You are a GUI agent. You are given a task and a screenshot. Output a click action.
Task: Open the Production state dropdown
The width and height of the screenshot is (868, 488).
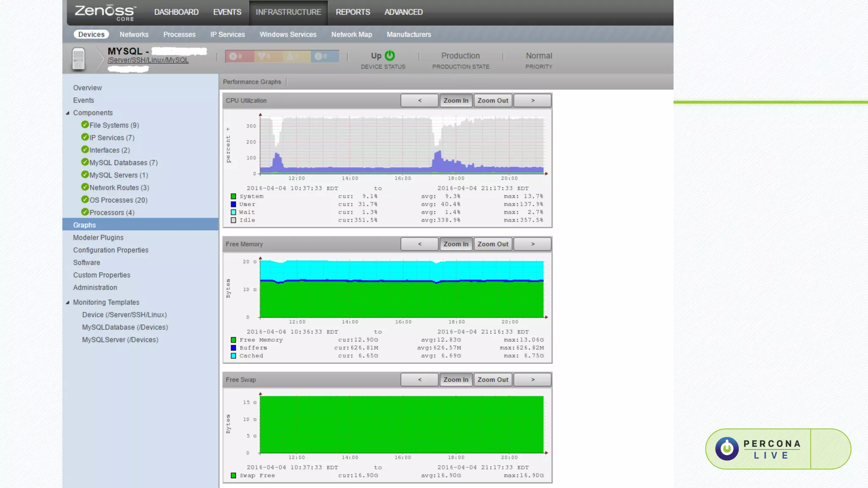[460, 55]
